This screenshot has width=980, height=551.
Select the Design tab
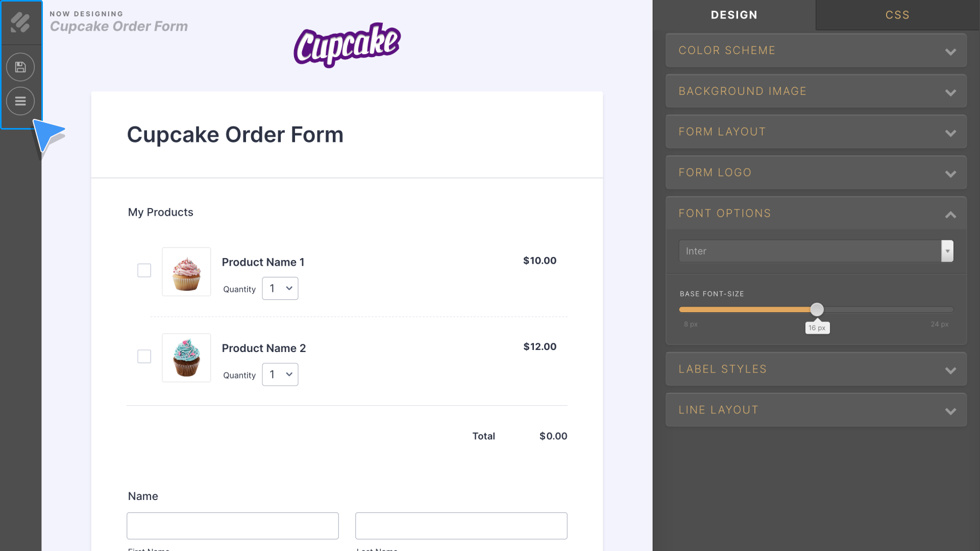click(x=734, y=15)
